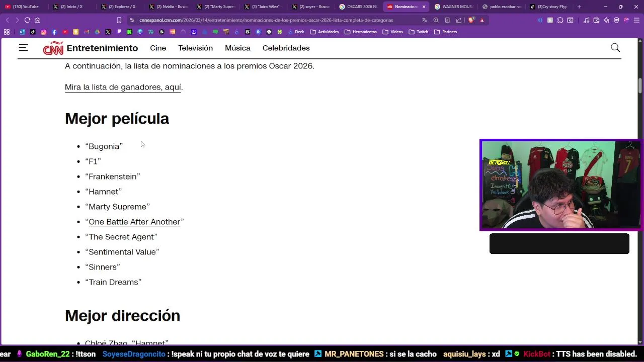Click the translate page icon
644x362 pixels.
(x=425, y=20)
